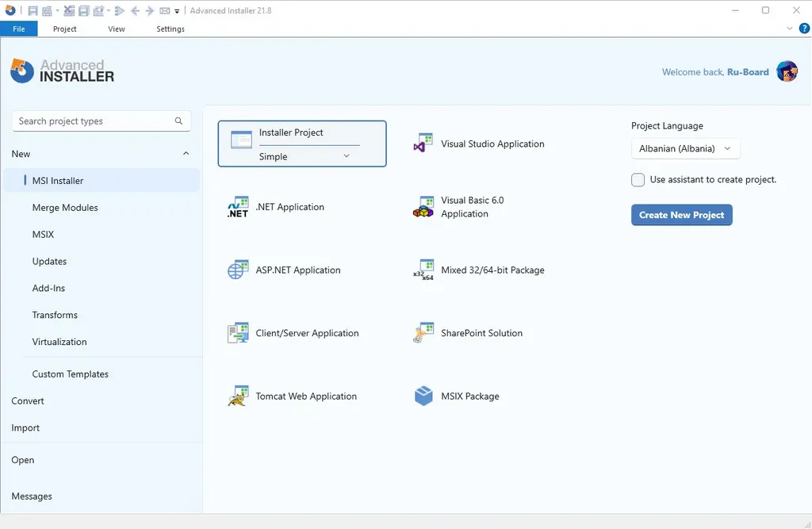
Task: Select Virtualization in the sidebar
Action: [x=59, y=342]
